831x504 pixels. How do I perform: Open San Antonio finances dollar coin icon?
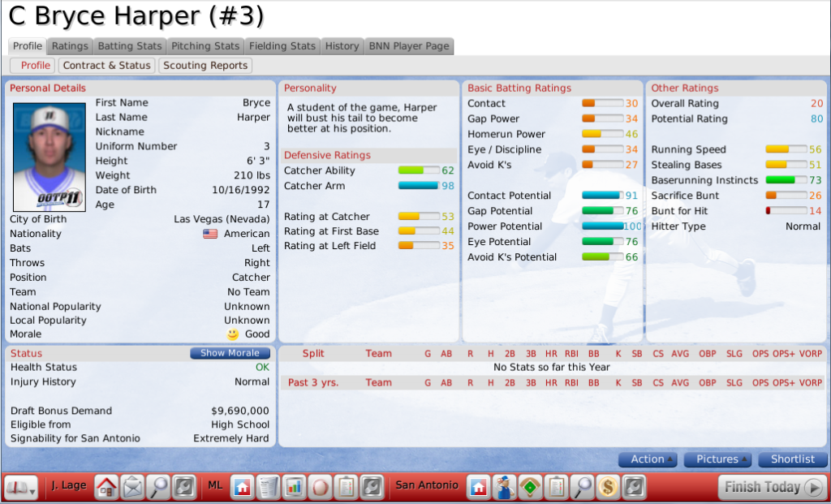tap(608, 487)
